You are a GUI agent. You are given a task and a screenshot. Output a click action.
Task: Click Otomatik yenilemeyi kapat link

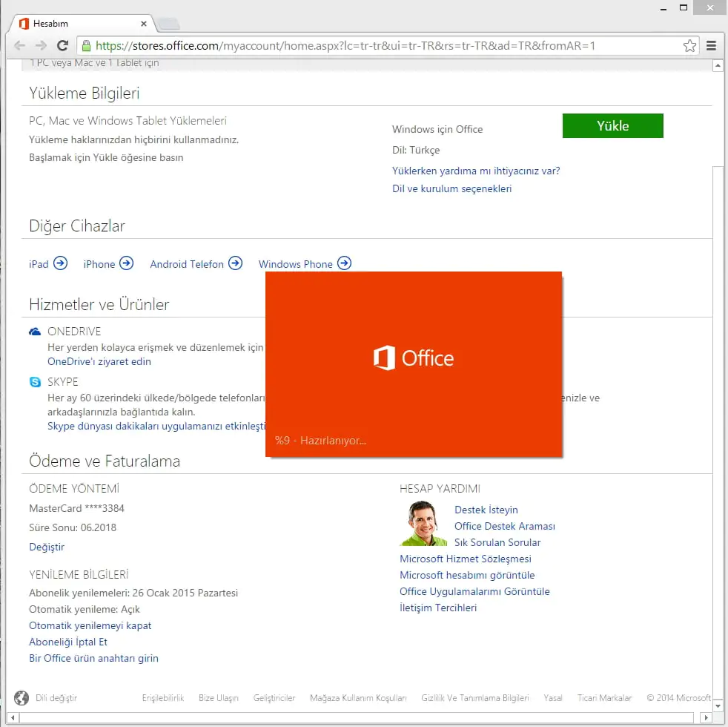tap(90, 625)
